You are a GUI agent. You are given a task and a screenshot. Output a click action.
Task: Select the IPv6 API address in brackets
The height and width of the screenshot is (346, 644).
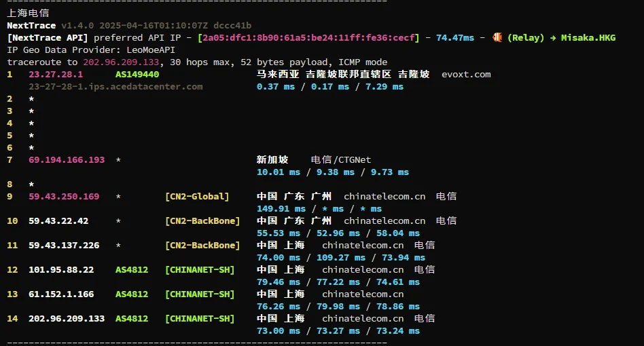[308, 38]
